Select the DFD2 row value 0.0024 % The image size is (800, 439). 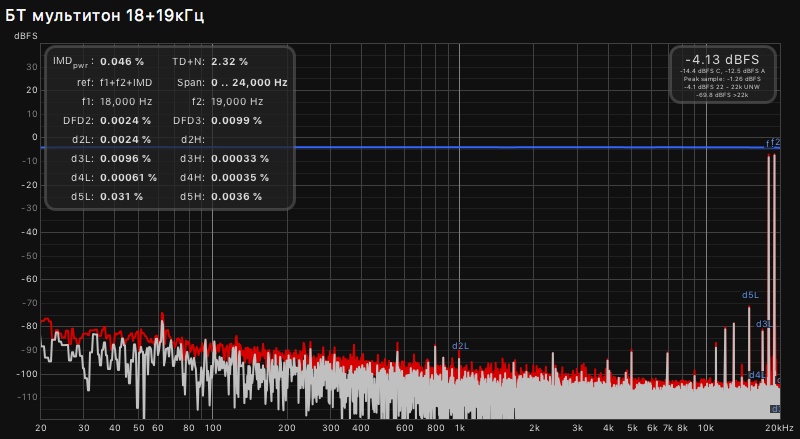(x=126, y=121)
